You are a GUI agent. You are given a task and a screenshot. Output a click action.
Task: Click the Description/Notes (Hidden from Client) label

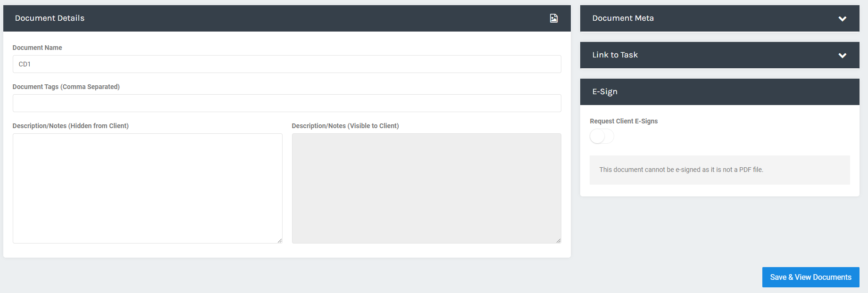coord(71,126)
